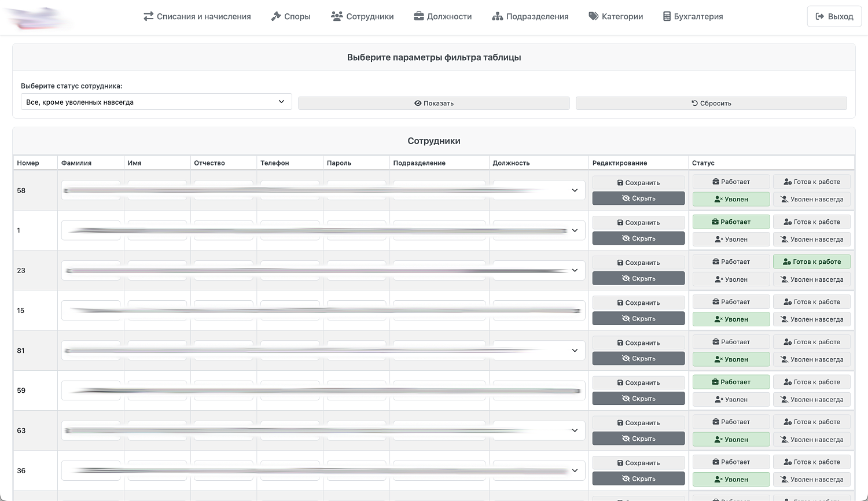This screenshot has width=868, height=501.
Task: Click the calculator icon beside Бухгалтерия
Action: pyautogui.click(x=667, y=17)
